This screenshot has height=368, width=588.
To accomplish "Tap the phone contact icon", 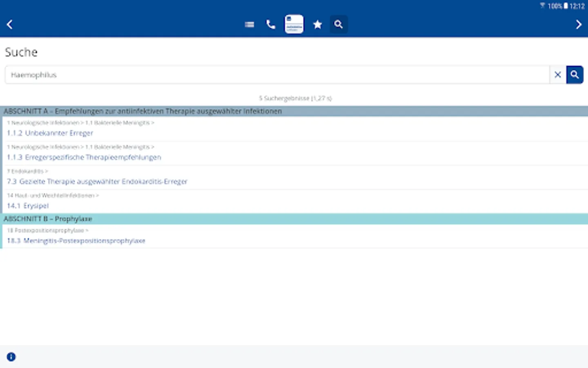I will [x=271, y=25].
